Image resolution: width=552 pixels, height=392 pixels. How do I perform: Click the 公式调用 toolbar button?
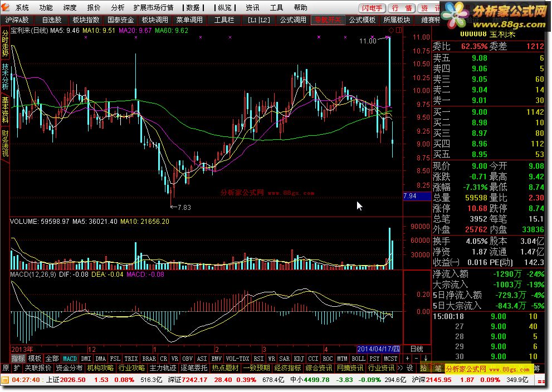coord(293,20)
